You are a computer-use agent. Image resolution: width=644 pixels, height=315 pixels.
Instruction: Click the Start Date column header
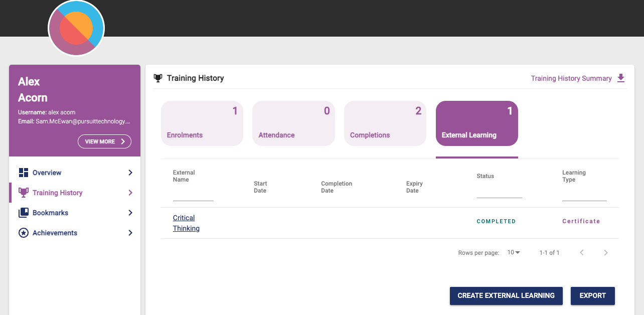260,187
